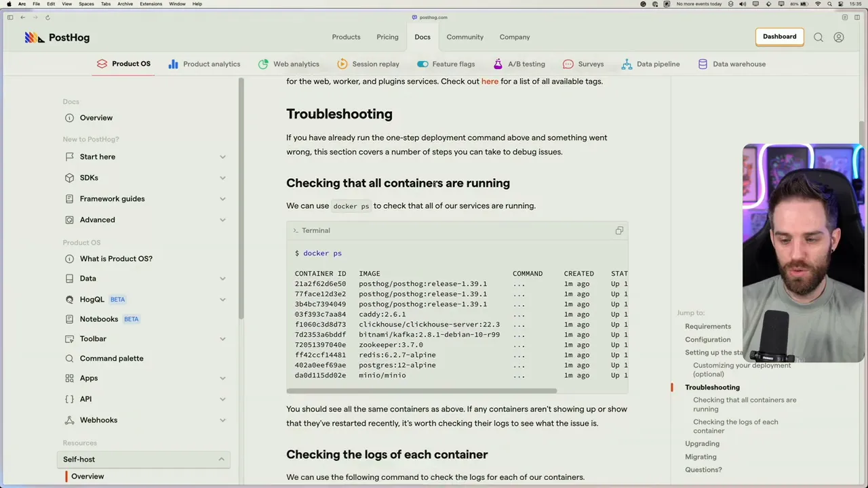Jump to Checking the logs of each container

click(735, 426)
